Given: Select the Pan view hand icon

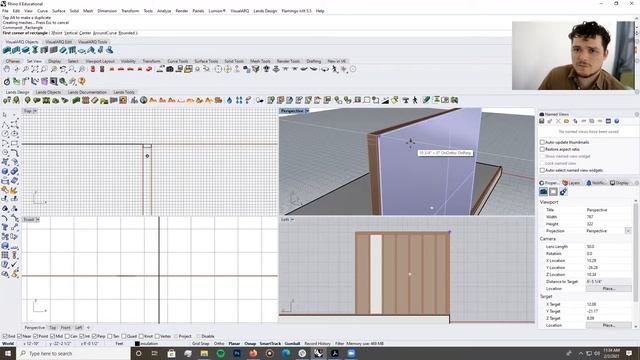Looking at the screenshot, I should click(x=7, y=69).
